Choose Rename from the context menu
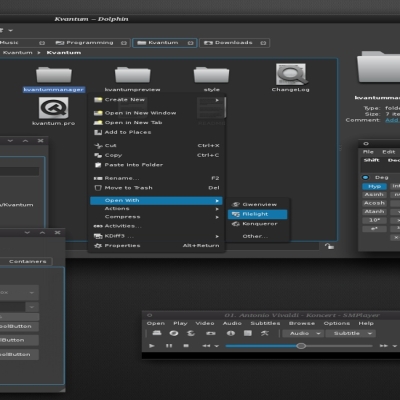 (157, 178)
